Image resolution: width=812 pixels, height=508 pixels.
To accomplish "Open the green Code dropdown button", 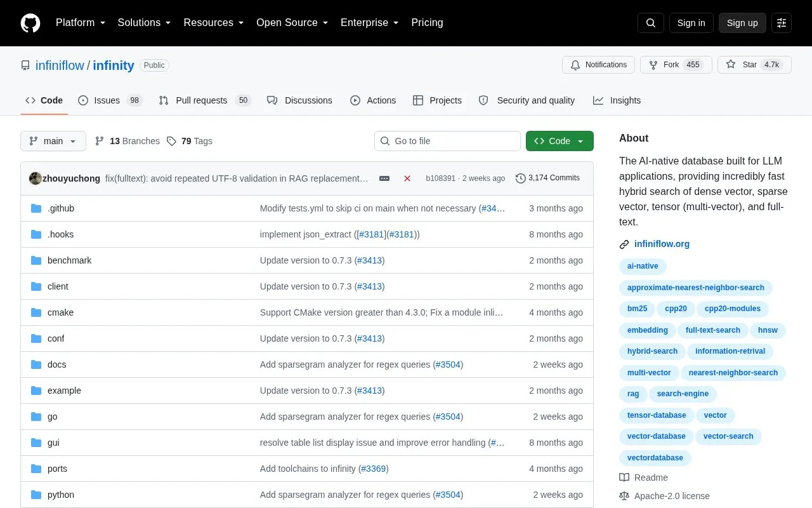I will 560,141.
